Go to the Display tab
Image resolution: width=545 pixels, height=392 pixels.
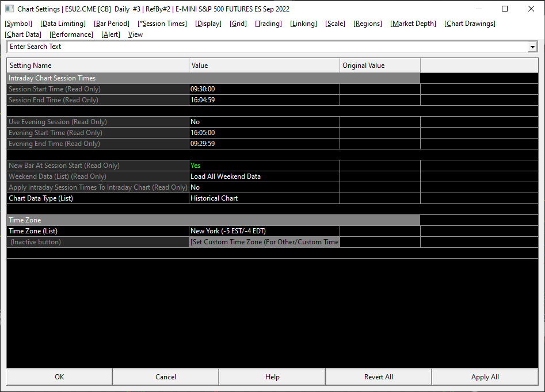208,24
